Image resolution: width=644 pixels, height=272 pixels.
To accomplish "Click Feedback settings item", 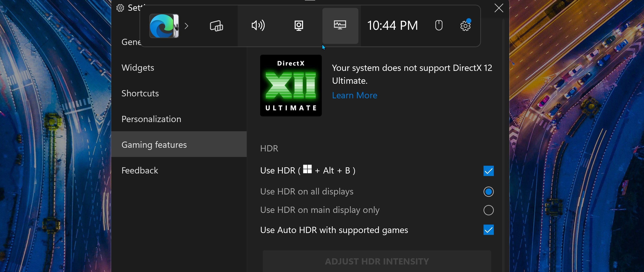I will (x=140, y=170).
